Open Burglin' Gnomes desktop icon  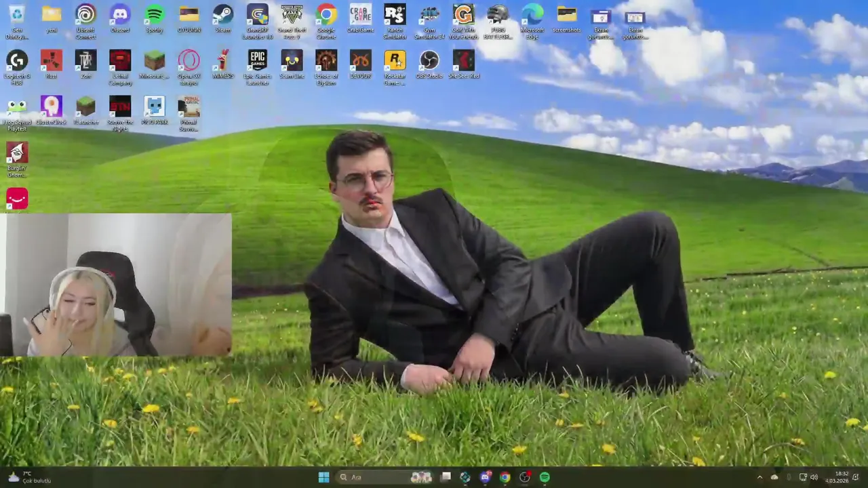coord(17,160)
